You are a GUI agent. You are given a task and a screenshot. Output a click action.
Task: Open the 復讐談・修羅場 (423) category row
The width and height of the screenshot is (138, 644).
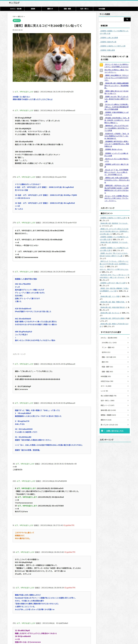pos(115,415)
